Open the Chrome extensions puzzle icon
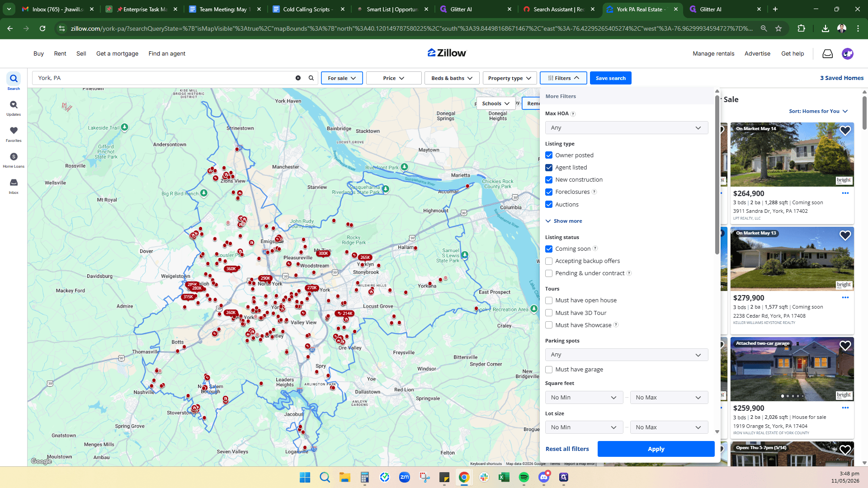 coord(801,28)
